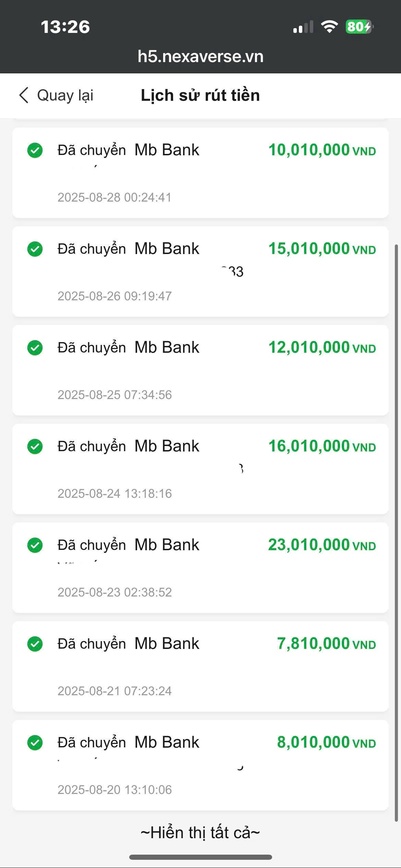Tap green check icon for 8,010,000 VND withdrawal
The height and width of the screenshot is (868, 401).
(x=35, y=743)
